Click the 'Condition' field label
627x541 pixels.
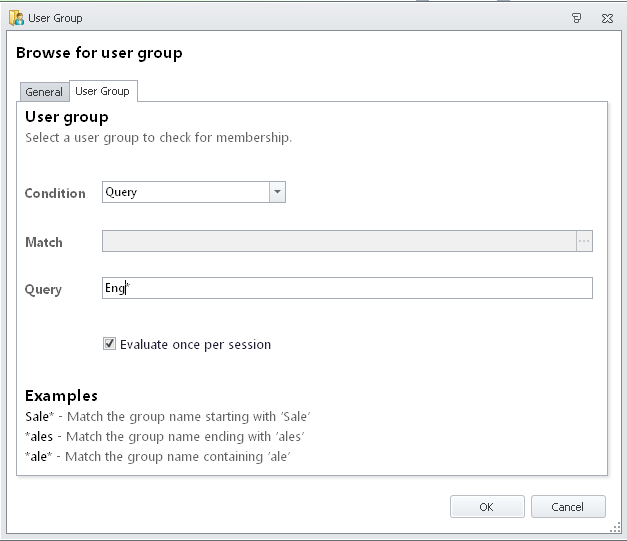click(x=55, y=193)
